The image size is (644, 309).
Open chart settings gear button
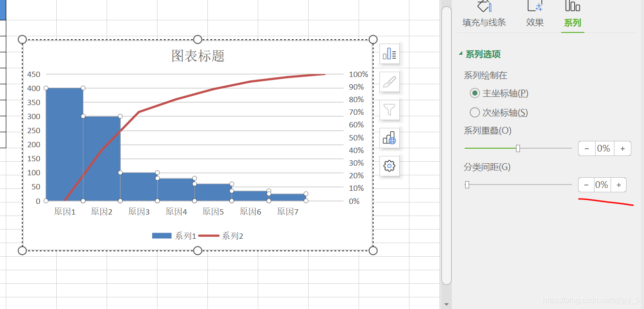click(390, 166)
